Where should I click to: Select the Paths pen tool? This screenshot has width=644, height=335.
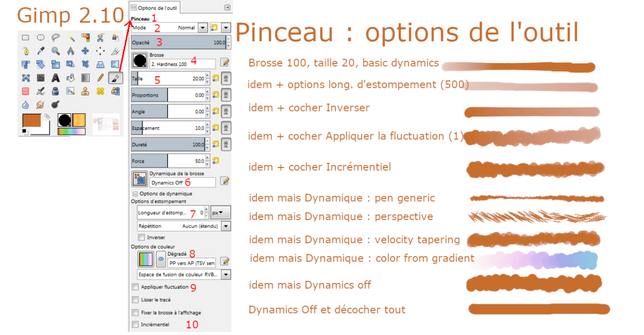tap(25, 51)
